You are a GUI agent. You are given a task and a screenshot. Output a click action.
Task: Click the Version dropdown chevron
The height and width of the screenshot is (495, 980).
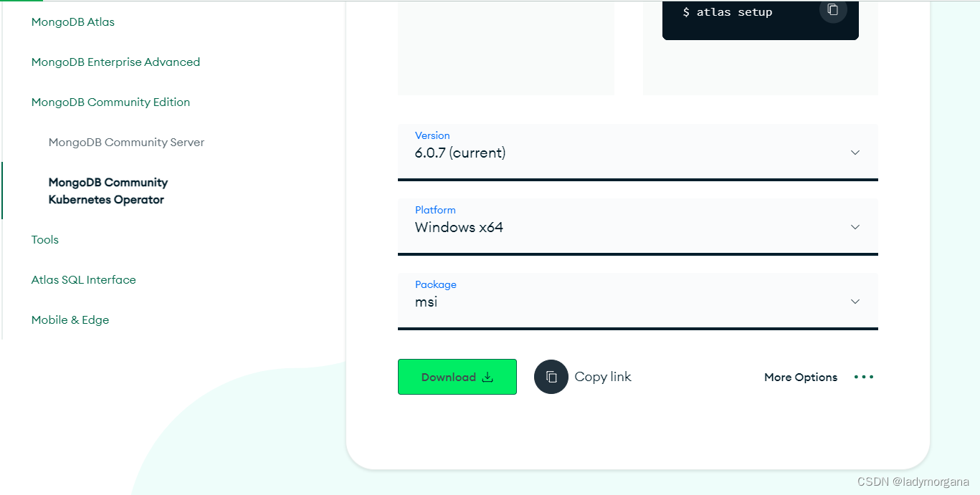pos(855,153)
